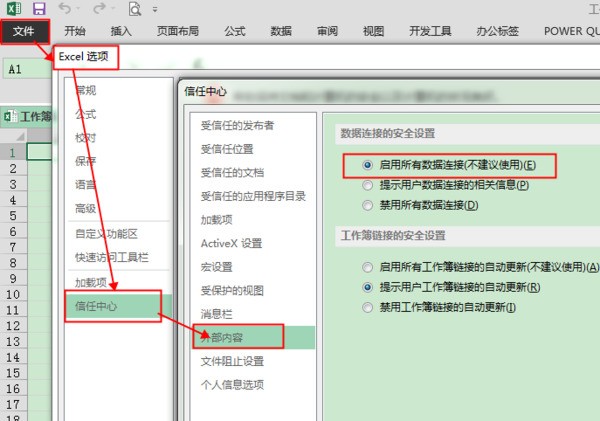The height and width of the screenshot is (421, 600).
Task: Select 常规 in Excel options list
Action: (86, 90)
